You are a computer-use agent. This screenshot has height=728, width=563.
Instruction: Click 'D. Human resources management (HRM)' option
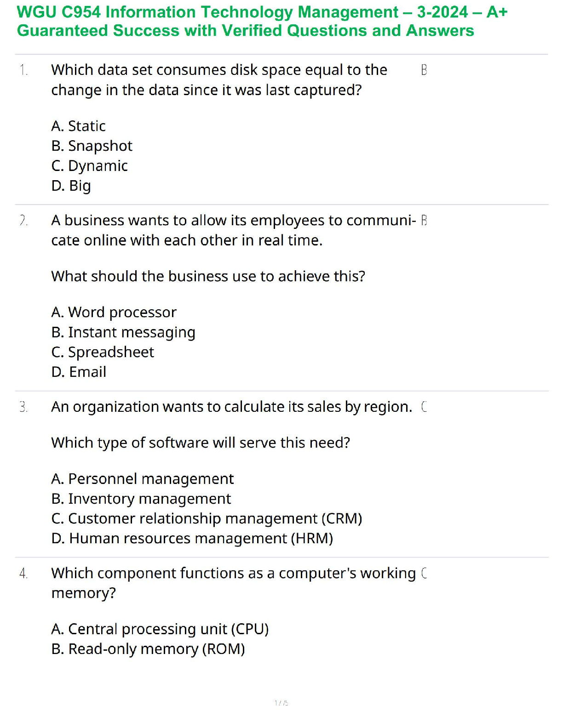coord(192,538)
